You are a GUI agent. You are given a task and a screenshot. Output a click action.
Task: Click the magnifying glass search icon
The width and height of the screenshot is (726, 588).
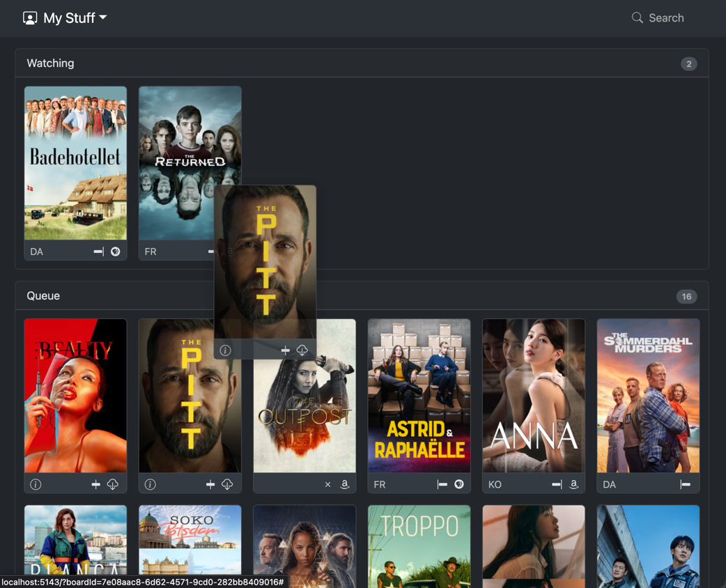click(x=637, y=18)
